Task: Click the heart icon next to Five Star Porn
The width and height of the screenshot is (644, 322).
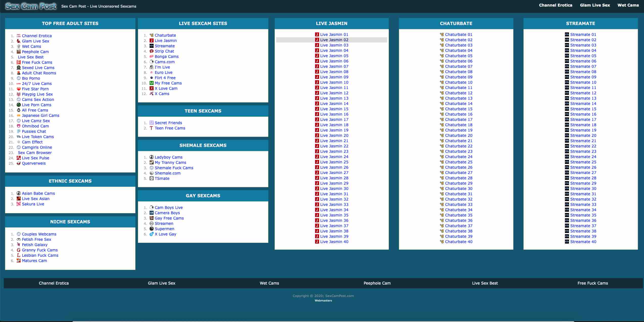Action: [19, 89]
